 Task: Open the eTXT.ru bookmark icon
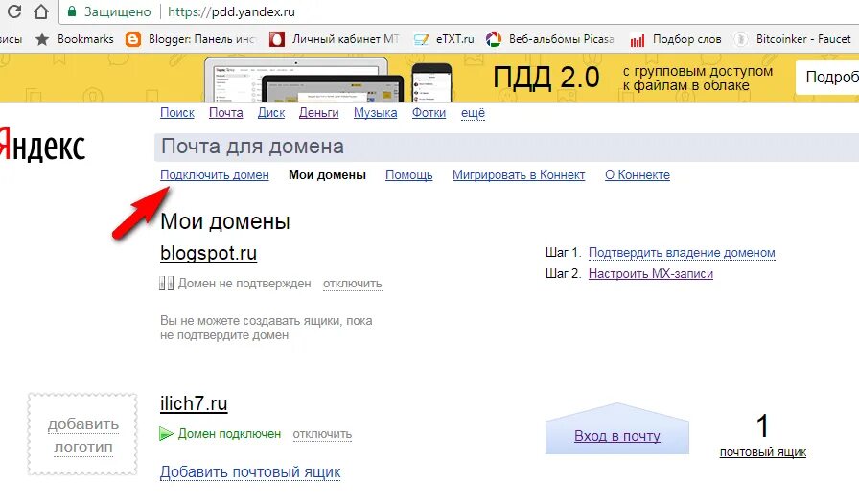point(421,39)
